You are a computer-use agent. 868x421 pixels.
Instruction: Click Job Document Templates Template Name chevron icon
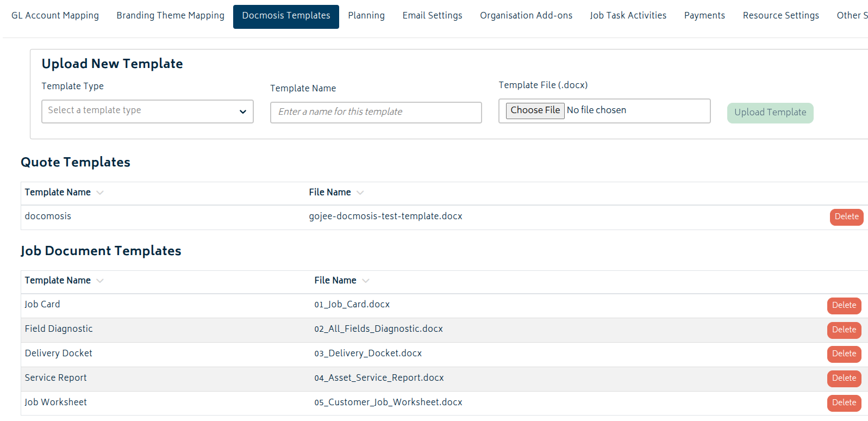(100, 281)
